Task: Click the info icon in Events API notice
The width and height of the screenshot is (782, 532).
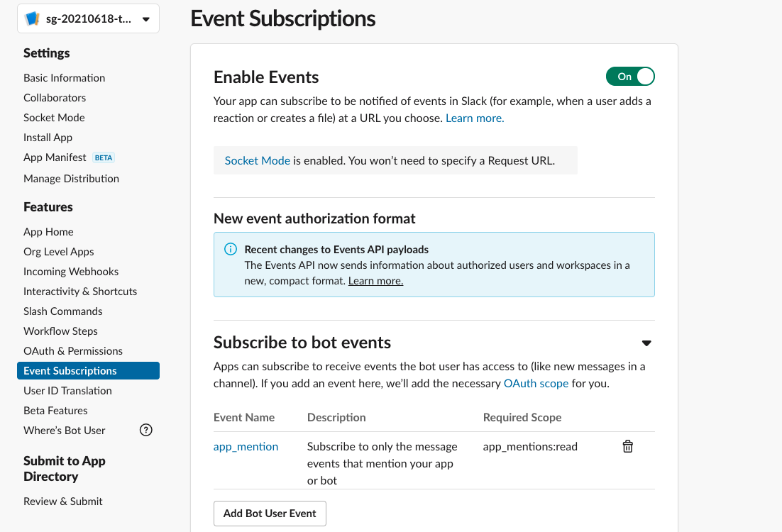Action: point(231,249)
